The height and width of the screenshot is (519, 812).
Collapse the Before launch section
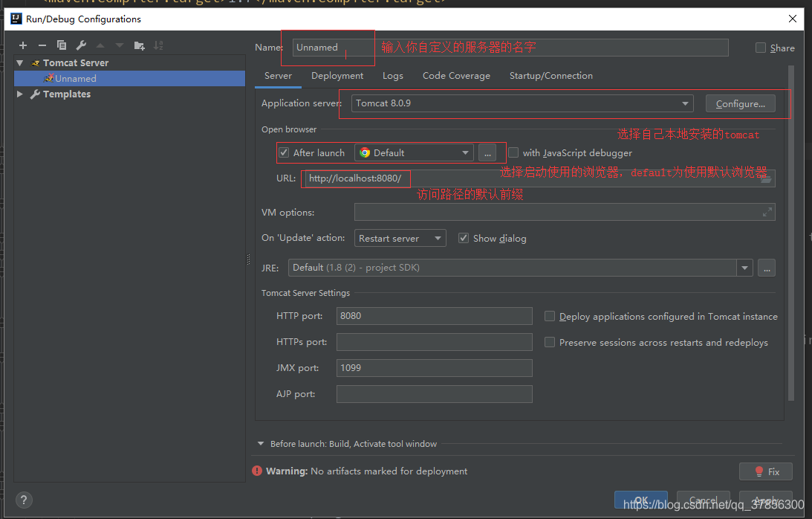(x=261, y=444)
